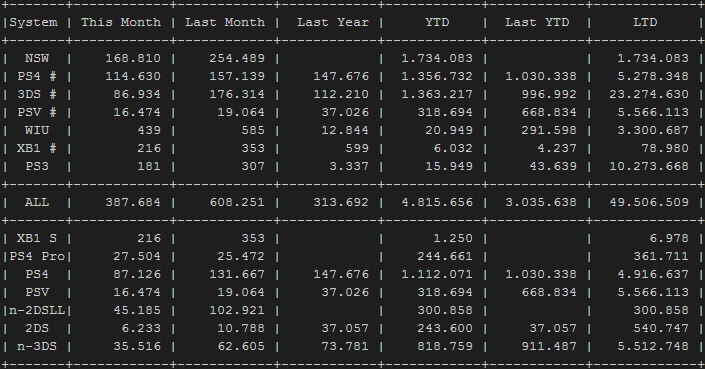Click the YTD column header
Screen dimensions: 705x369
coord(437,22)
